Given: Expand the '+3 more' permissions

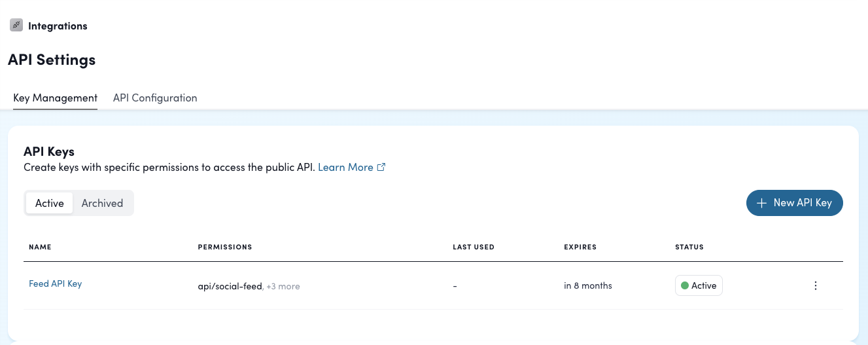Looking at the screenshot, I should (283, 286).
